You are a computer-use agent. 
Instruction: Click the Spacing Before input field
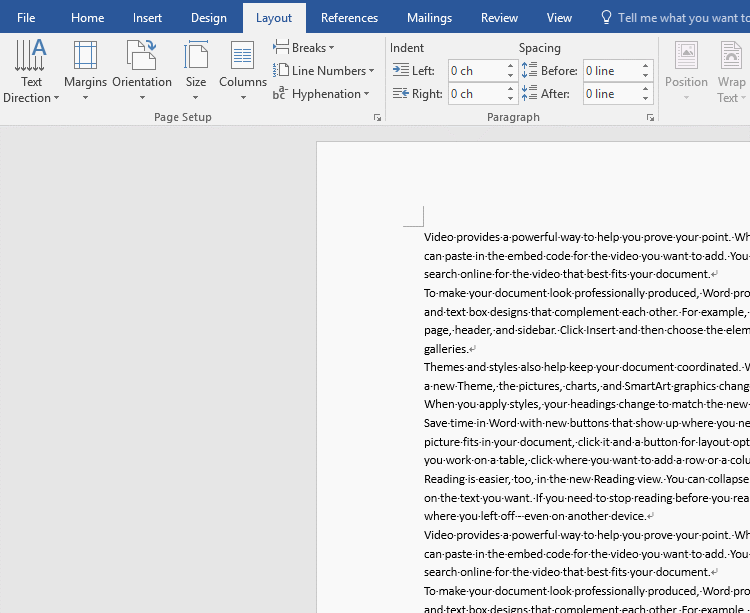tap(610, 71)
